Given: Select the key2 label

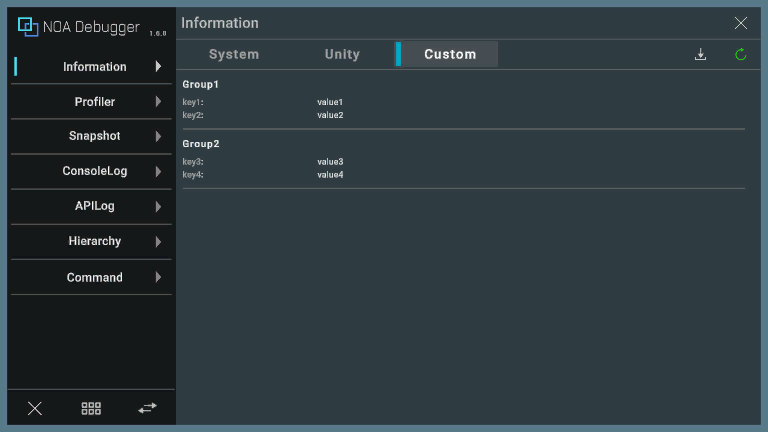Looking at the screenshot, I should tap(193, 116).
